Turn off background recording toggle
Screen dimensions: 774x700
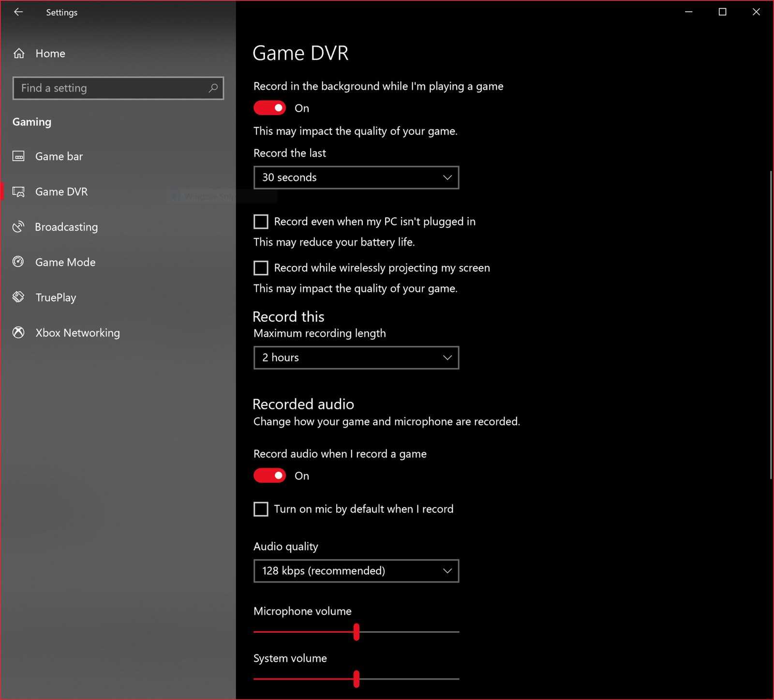269,108
